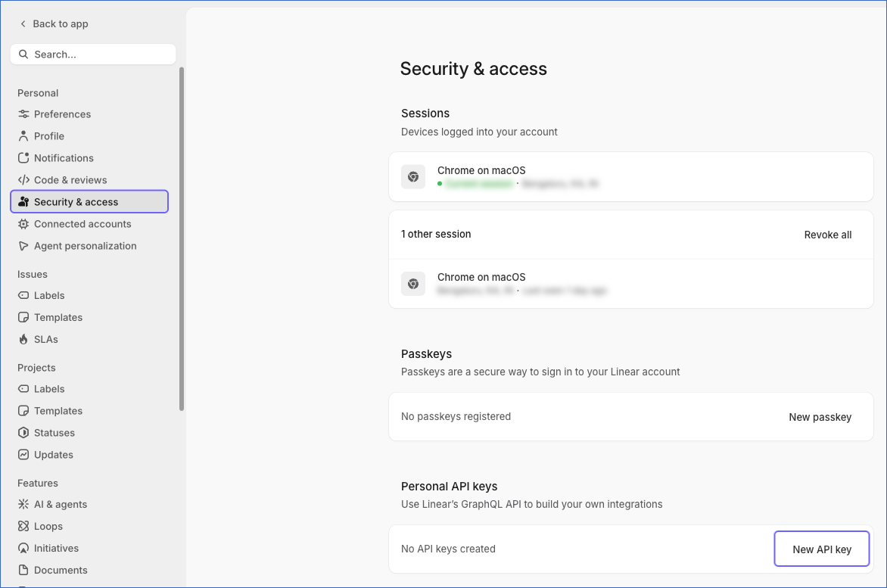
Task: Click the Initiatives icon in sidebar
Action: click(23, 549)
